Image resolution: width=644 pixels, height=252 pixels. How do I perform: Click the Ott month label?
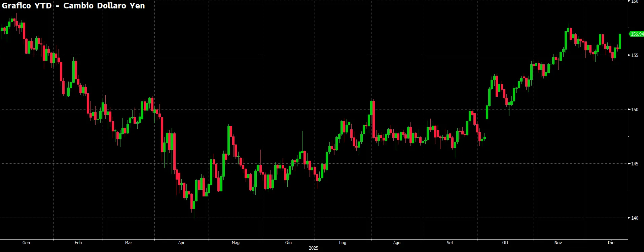[505, 243]
